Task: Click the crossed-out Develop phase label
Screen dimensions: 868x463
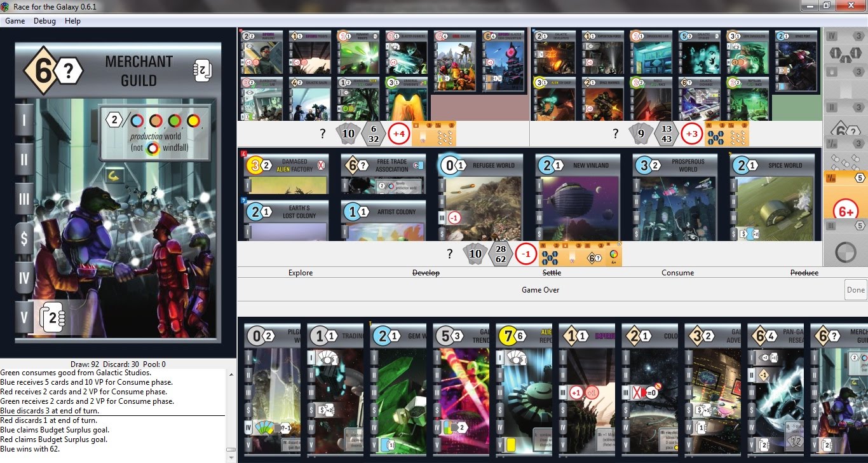Action: 426,273
